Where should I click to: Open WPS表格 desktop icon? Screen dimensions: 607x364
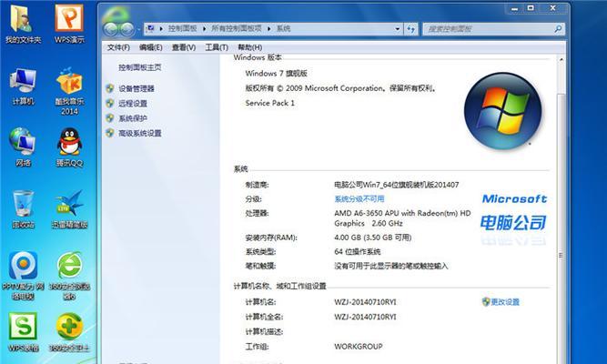(24, 327)
